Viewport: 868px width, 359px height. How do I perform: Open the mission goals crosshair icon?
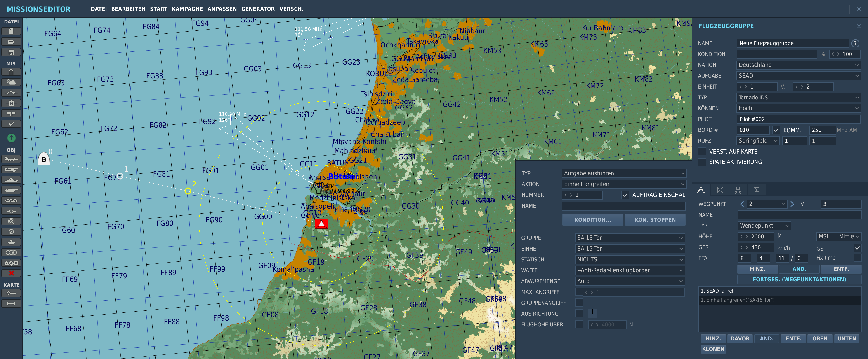click(x=11, y=103)
